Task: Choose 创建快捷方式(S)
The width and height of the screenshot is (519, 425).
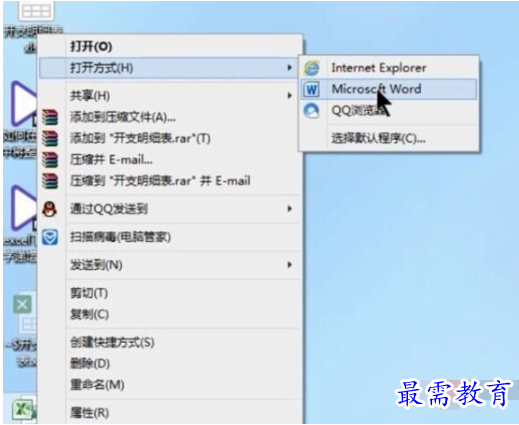Action: (170, 343)
